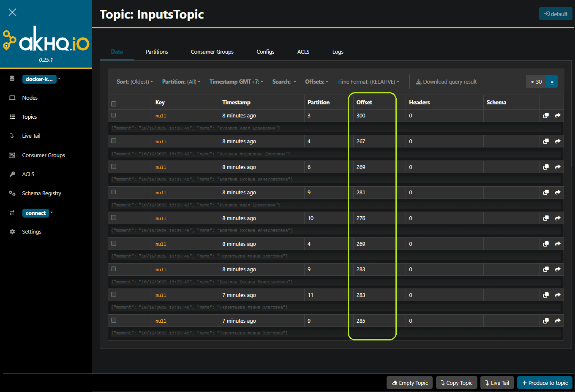Open the Partition (All) filter dropdown
Viewport: 575px width, 392px height.
(x=181, y=82)
